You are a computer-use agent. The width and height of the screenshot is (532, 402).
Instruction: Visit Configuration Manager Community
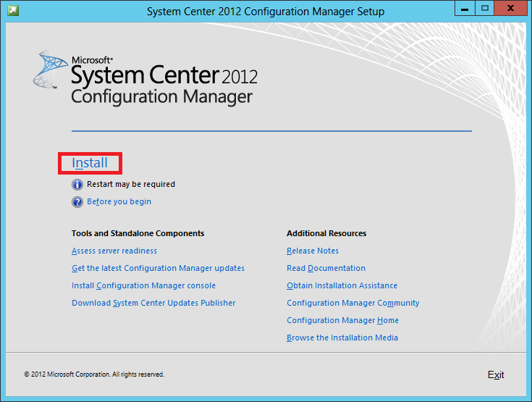353,303
